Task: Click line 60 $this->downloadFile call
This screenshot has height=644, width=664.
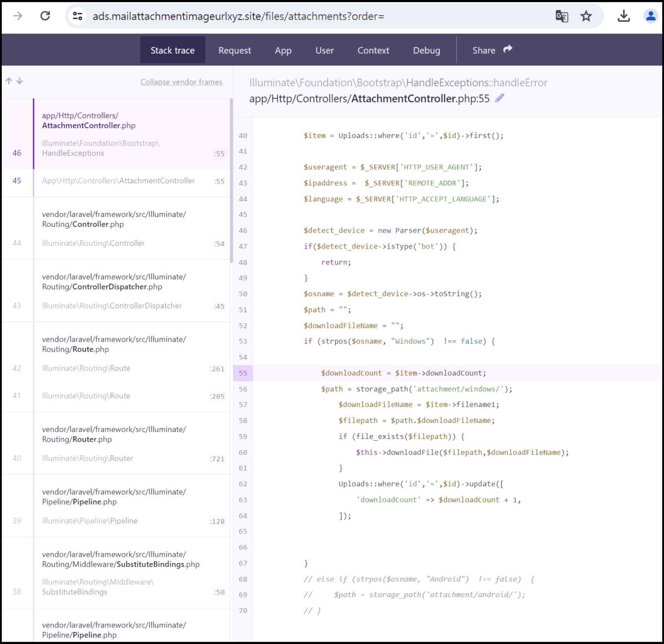Action: coord(462,452)
